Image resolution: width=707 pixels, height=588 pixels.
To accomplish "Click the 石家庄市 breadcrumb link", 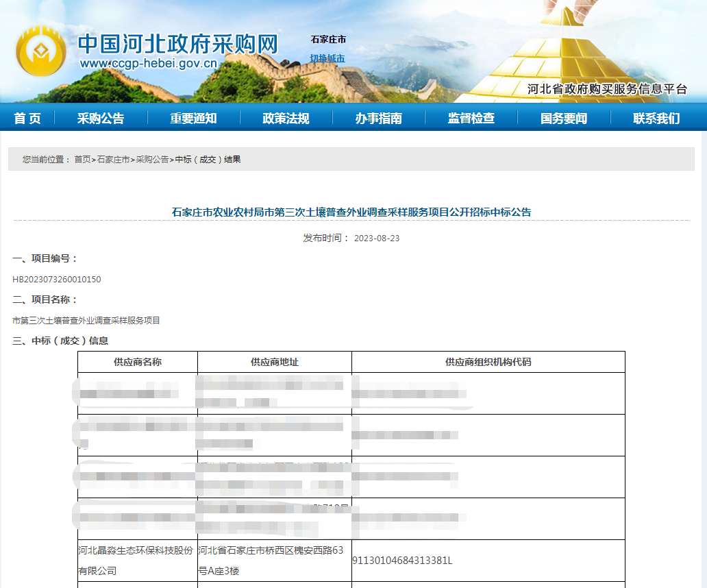I will pos(113,159).
